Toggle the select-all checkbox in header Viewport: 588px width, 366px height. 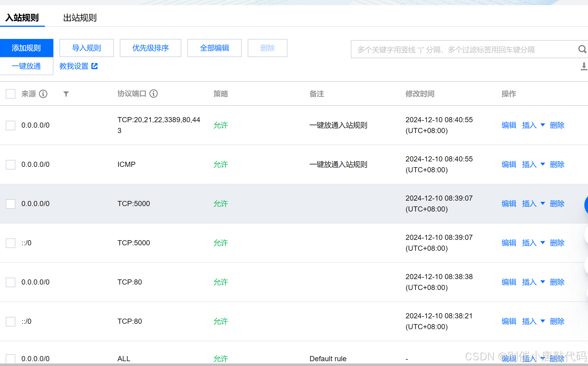click(x=11, y=94)
